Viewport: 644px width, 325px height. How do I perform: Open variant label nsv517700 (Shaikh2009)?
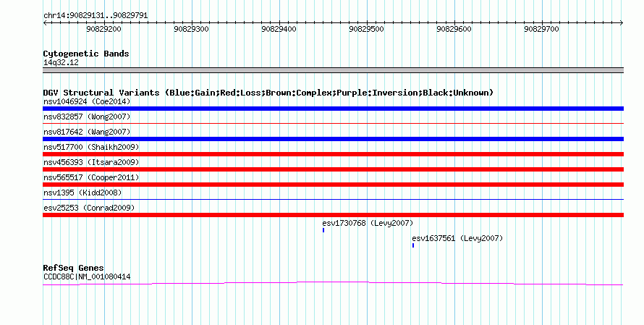click(91, 147)
